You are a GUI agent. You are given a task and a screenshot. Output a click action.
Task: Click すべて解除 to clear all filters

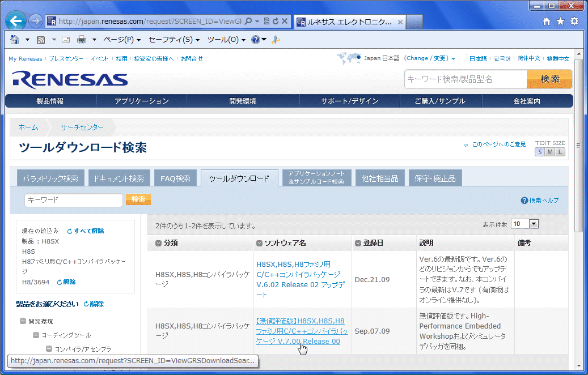[x=86, y=231]
